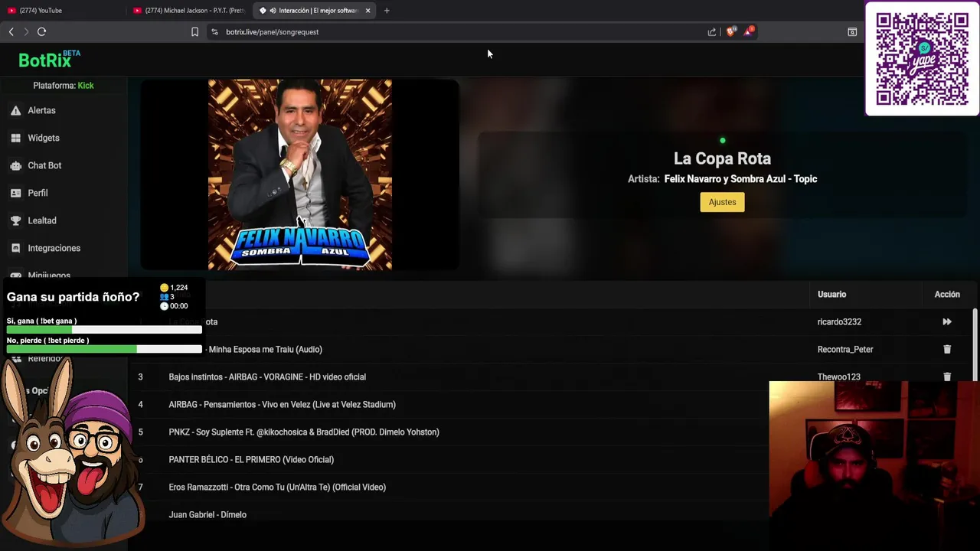Click the Widgets grid icon
Viewport: 980px width, 551px height.
(15, 138)
